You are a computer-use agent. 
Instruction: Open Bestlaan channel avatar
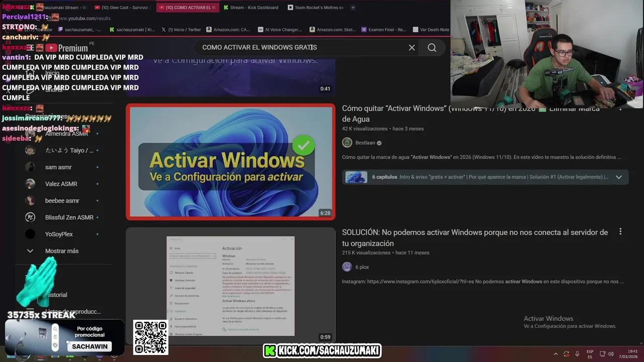[347, 143]
